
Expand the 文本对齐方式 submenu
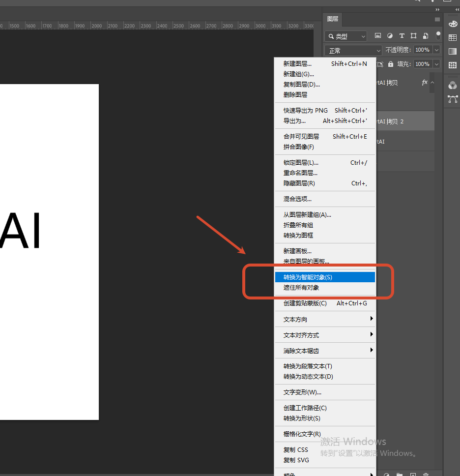pyautogui.click(x=325, y=335)
